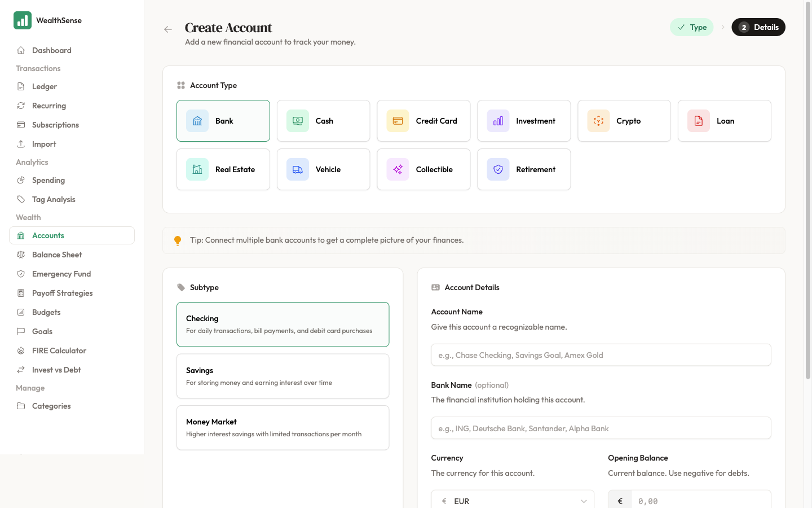
Task: Choose the Money Market subtype option
Action: click(283, 428)
